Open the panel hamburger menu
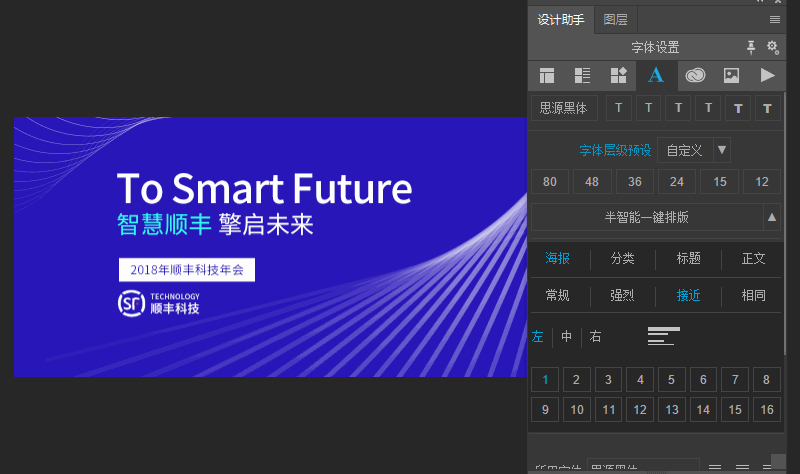Image resolution: width=800 pixels, height=474 pixels. pos(774,19)
